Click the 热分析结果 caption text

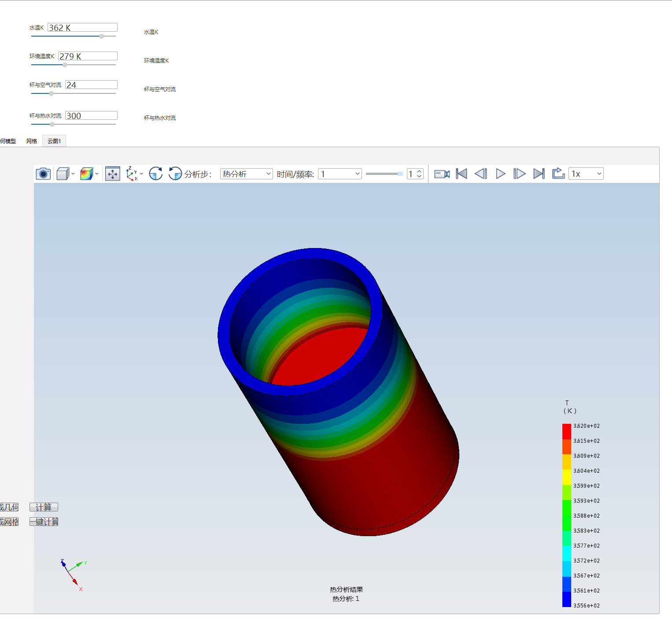tap(347, 589)
